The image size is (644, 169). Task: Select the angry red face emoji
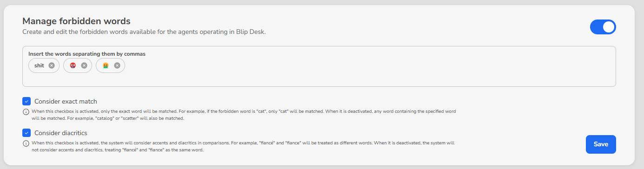73,65
